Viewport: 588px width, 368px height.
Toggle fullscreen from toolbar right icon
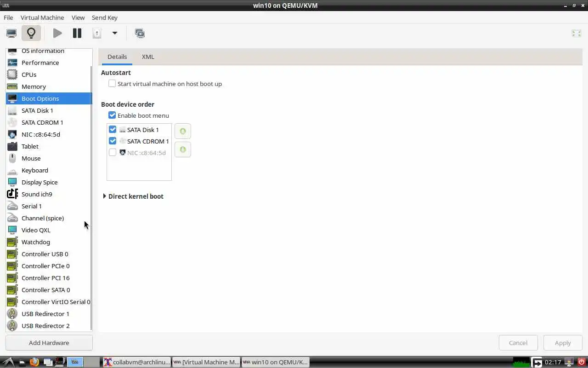(x=576, y=33)
